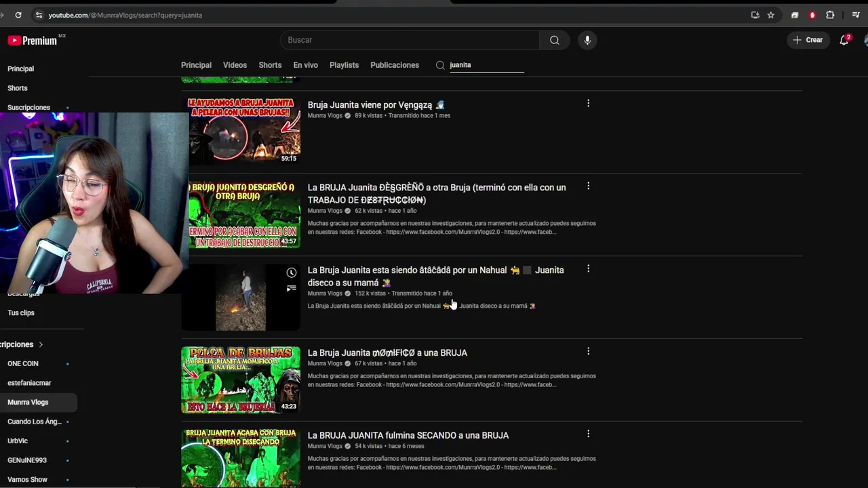Switch to the Publicaciones channel tab

(x=395, y=65)
